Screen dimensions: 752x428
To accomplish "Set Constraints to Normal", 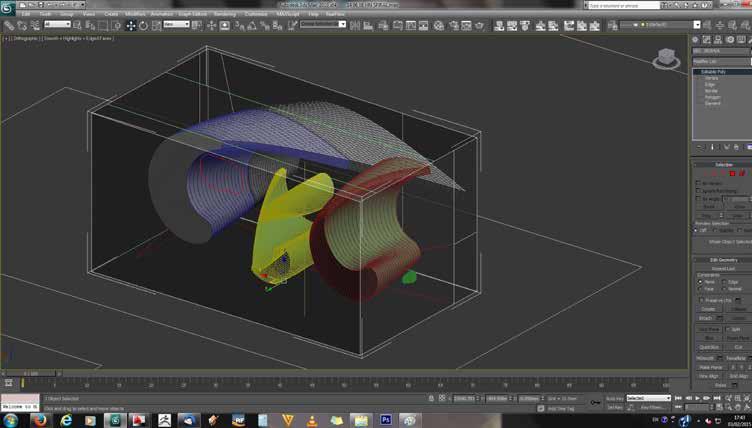I will (725, 289).
